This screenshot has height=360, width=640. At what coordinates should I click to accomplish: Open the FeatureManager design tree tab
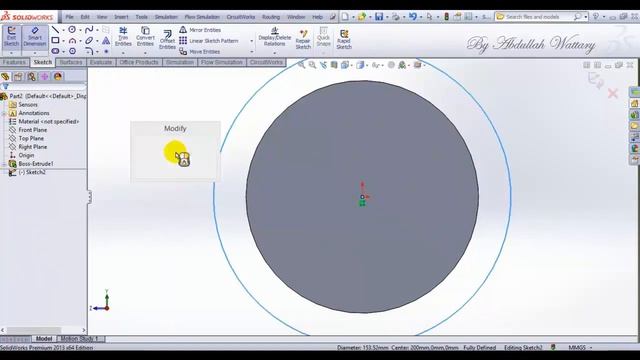5,76
